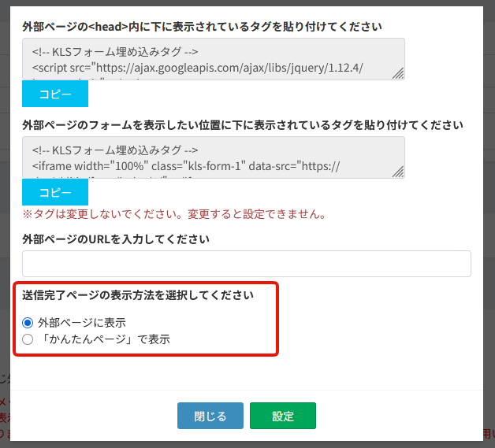Click the green 設定 button
Viewport: 495px width, 448px height.
tap(283, 416)
